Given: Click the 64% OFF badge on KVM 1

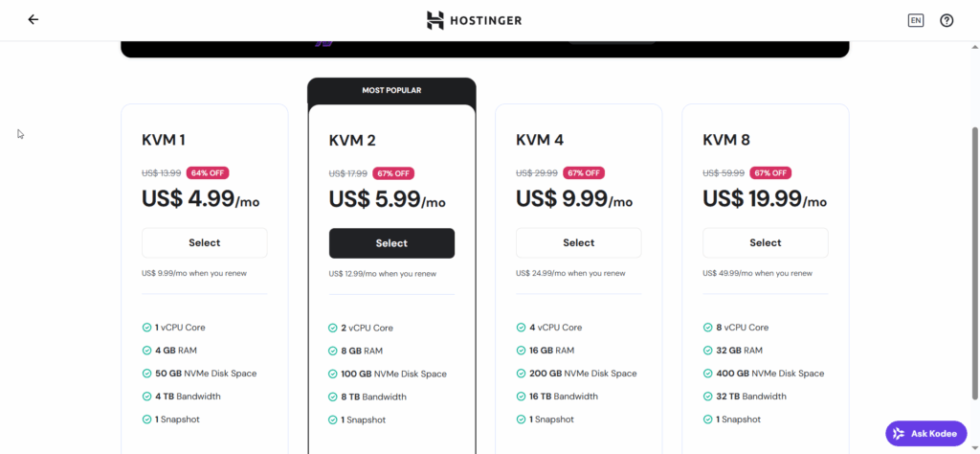Looking at the screenshot, I should [208, 173].
